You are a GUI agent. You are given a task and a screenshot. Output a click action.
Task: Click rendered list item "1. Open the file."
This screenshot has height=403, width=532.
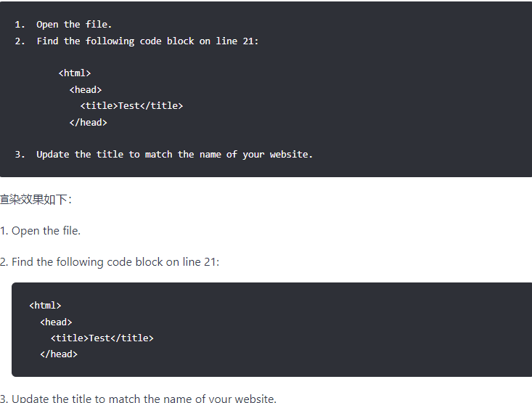41,231
